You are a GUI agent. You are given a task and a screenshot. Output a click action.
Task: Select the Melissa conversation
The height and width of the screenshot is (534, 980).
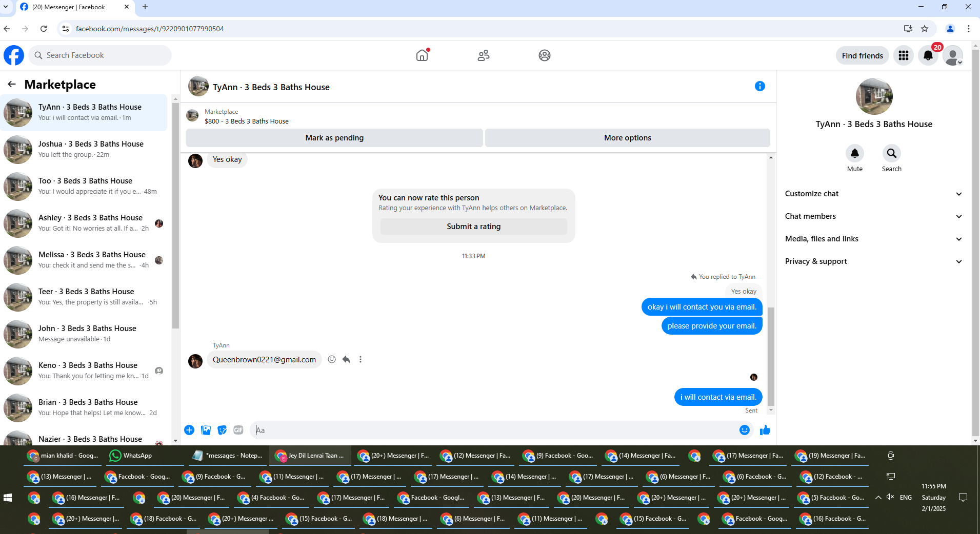click(x=84, y=259)
